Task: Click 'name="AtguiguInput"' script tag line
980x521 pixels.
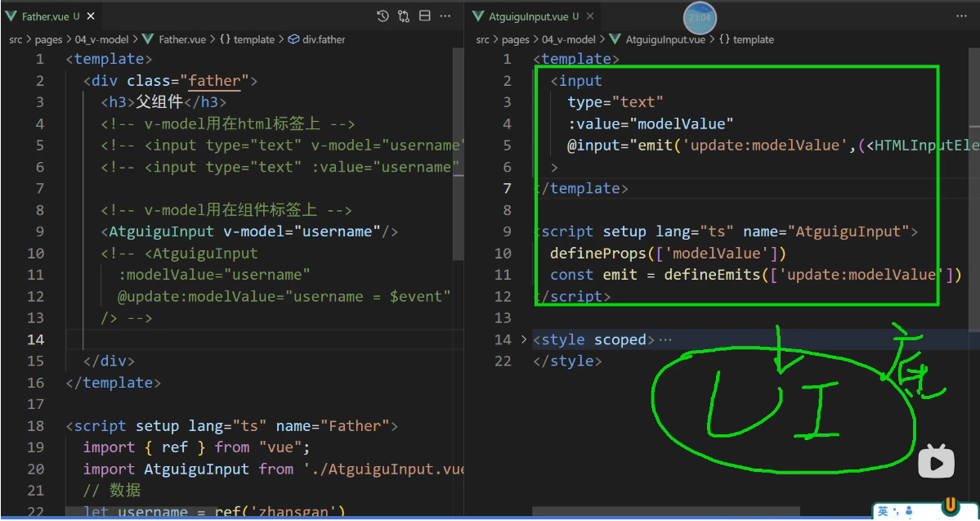Action: [726, 231]
